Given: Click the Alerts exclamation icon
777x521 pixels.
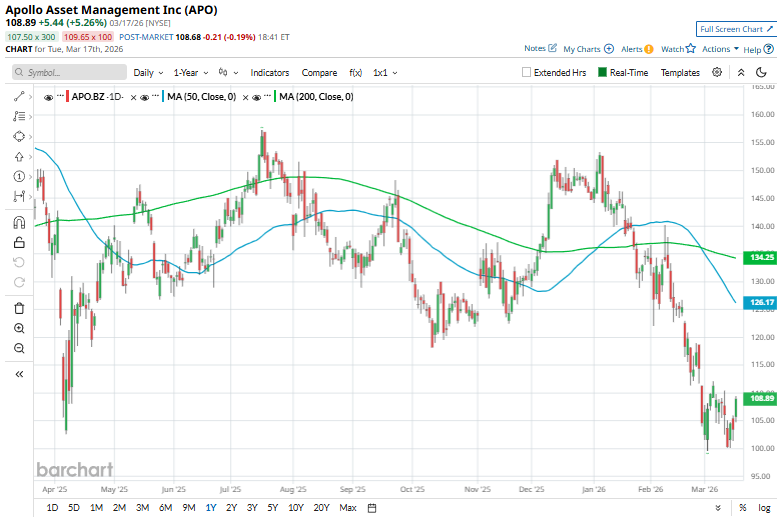Looking at the screenshot, I should click(648, 49).
